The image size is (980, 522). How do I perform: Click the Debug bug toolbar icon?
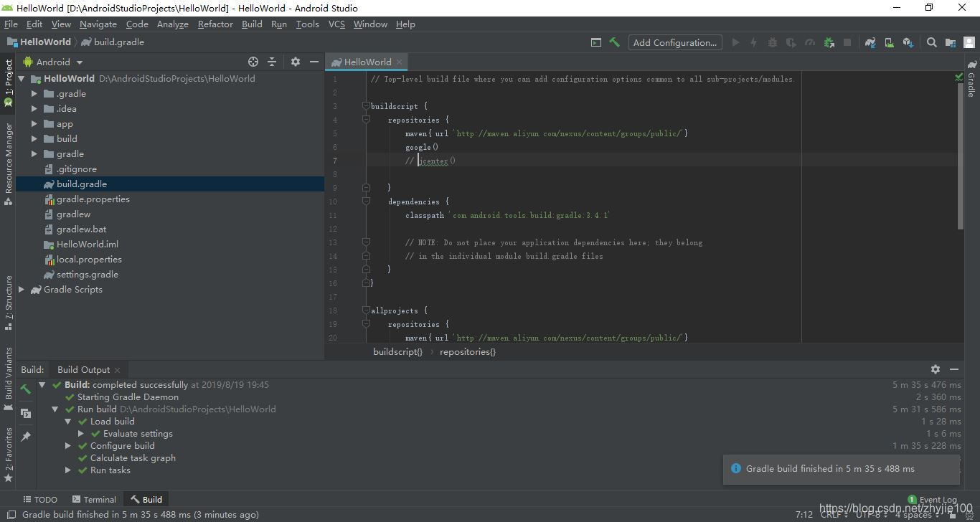coord(773,42)
